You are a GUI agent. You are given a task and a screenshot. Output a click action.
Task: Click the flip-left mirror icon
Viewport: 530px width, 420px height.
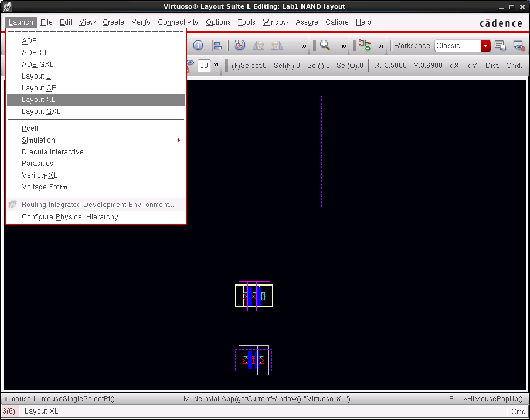[x=259, y=45]
